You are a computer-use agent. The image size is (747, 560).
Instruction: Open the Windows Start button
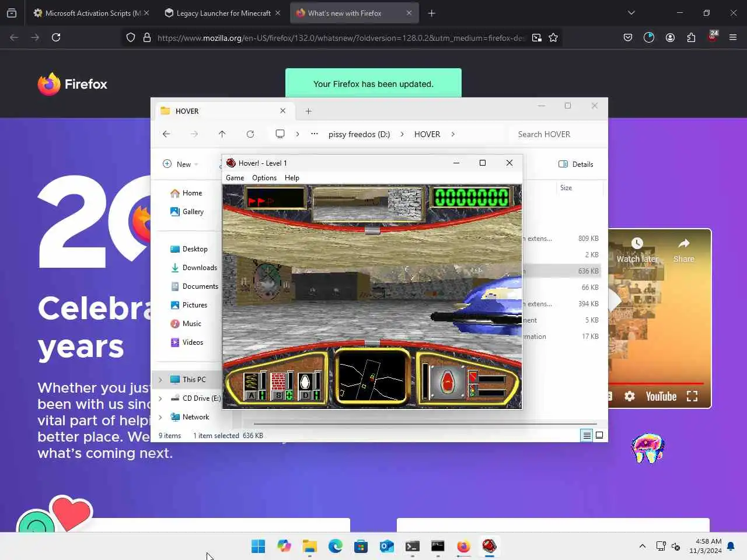point(258,546)
